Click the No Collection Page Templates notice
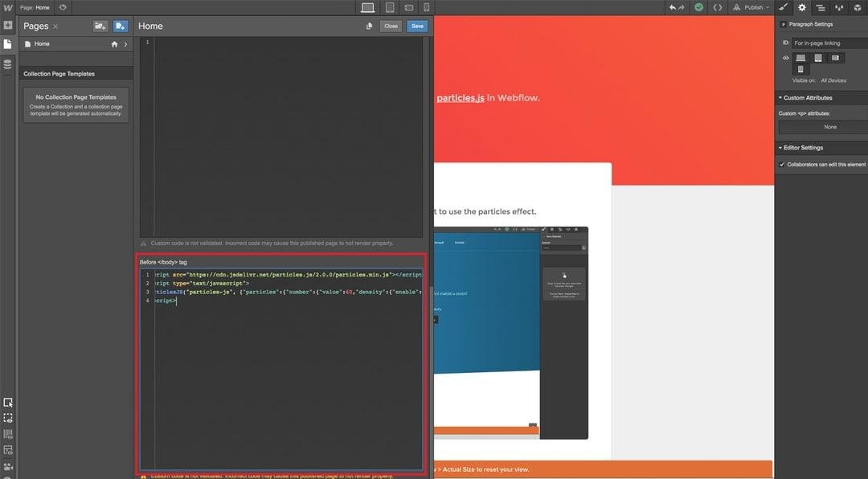The image size is (868, 479). point(76,104)
